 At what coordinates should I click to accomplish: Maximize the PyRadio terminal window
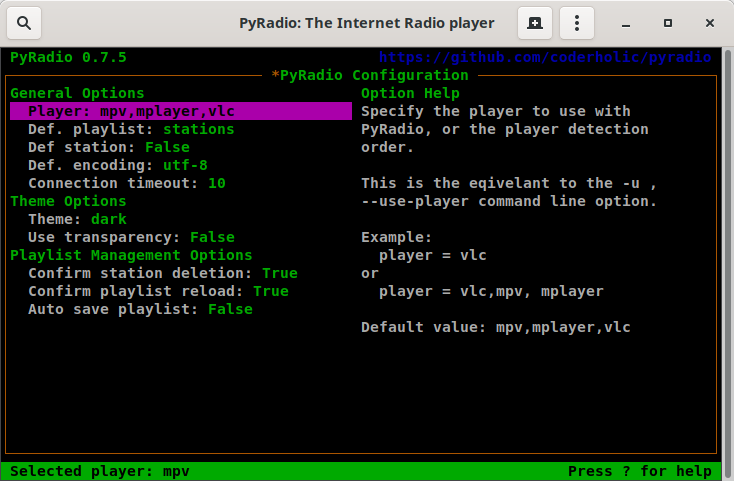668,23
